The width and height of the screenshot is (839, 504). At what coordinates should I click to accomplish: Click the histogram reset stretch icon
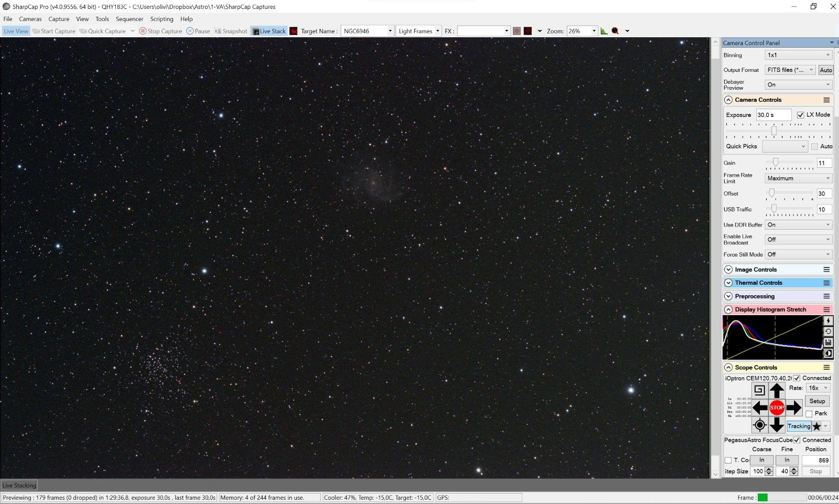click(x=828, y=331)
